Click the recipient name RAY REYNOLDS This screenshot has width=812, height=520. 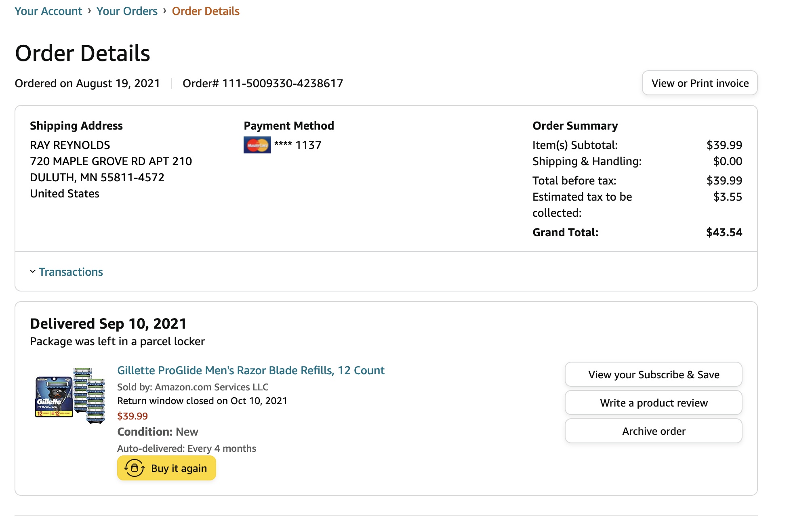tap(70, 145)
